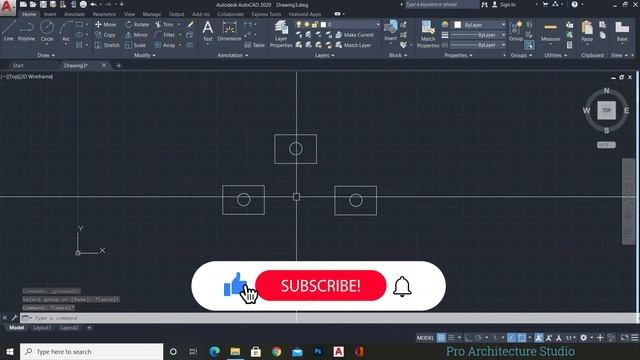
Task: Switch to the Layout1 tab
Action: pos(42,328)
